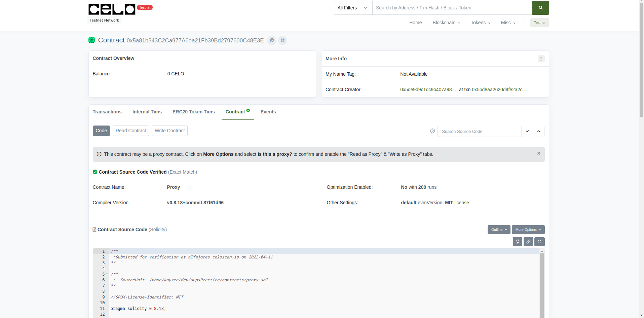Open the More Options dropdown
Viewport: 644px width, 318px height.
pyautogui.click(x=528, y=229)
